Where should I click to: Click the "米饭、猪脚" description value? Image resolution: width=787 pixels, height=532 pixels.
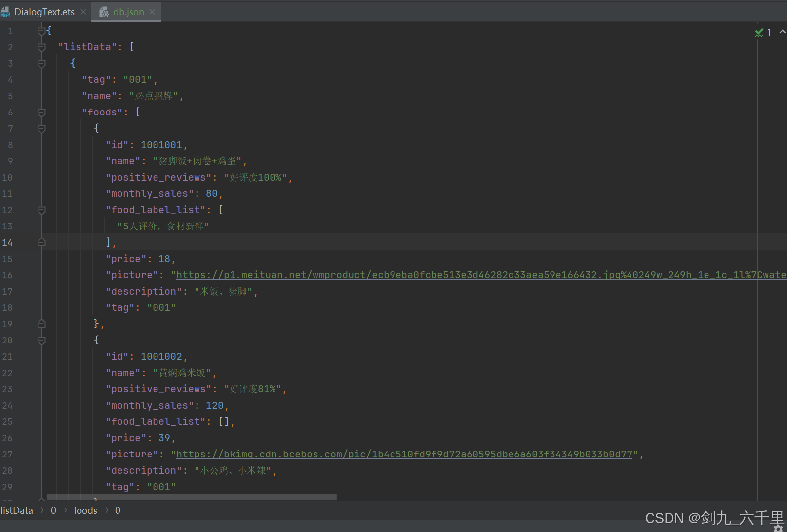[224, 292]
